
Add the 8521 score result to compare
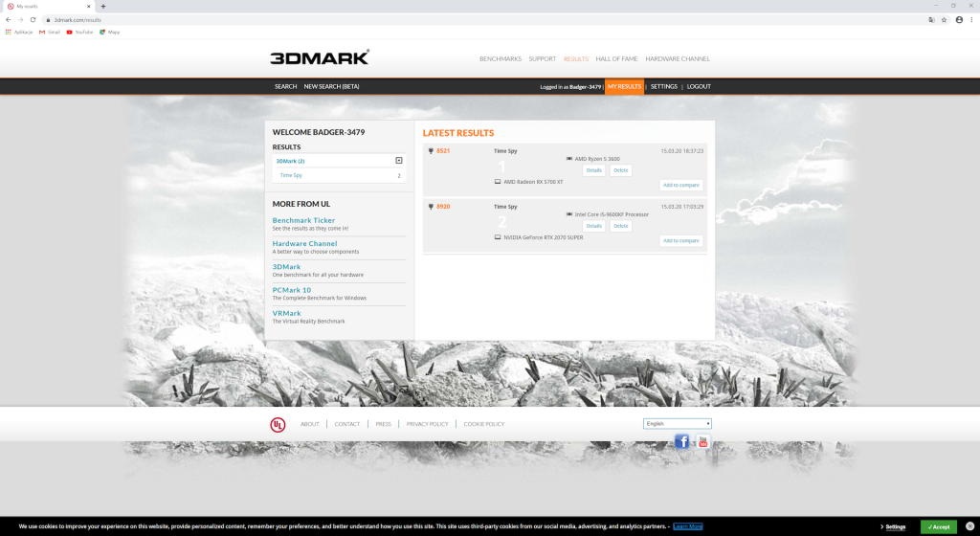pos(680,185)
